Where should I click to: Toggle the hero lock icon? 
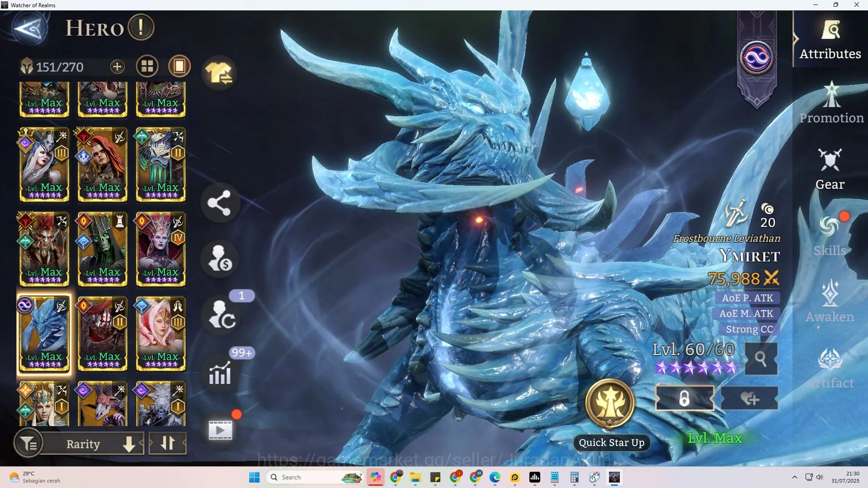(x=684, y=399)
